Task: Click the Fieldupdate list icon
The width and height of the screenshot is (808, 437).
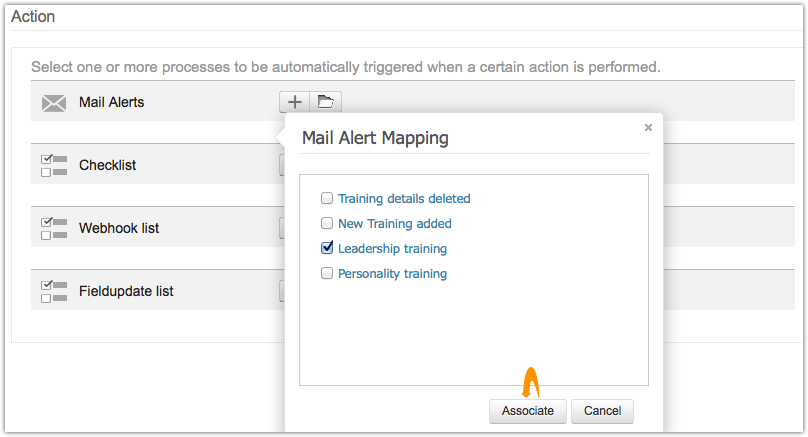Action: pos(54,291)
